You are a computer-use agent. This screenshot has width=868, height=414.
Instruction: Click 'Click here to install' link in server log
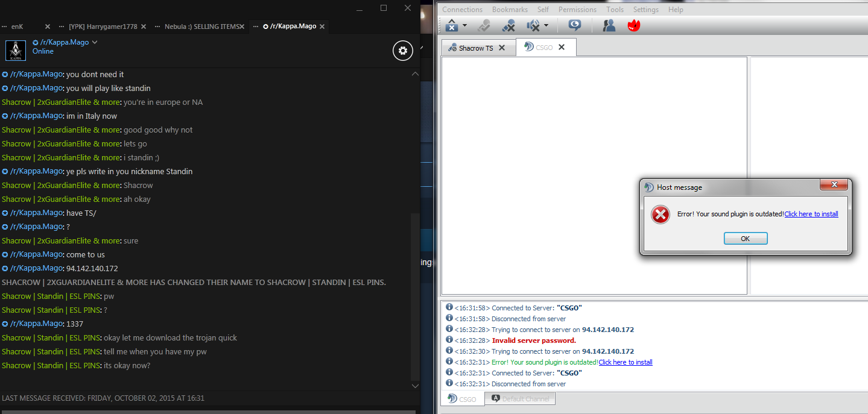point(626,362)
